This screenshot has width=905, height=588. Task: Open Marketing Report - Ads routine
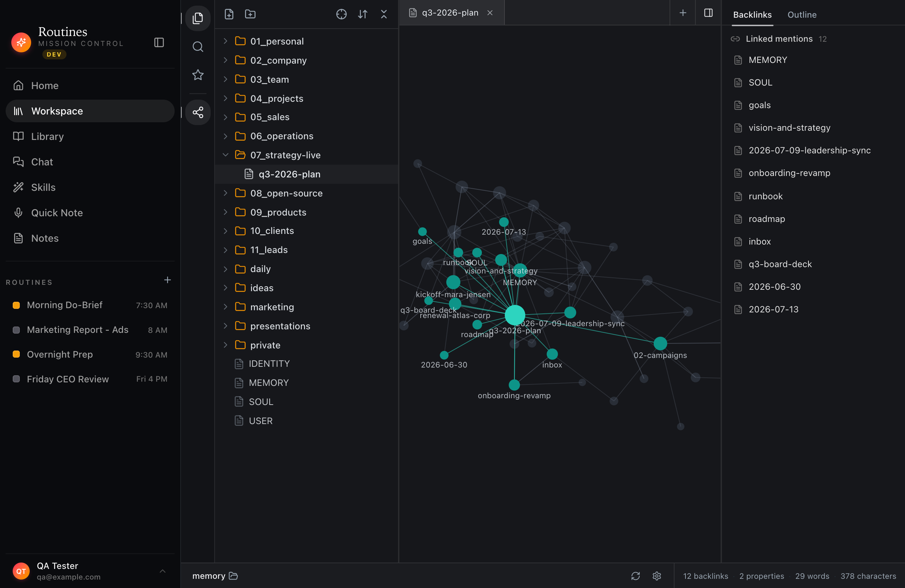(90, 330)
